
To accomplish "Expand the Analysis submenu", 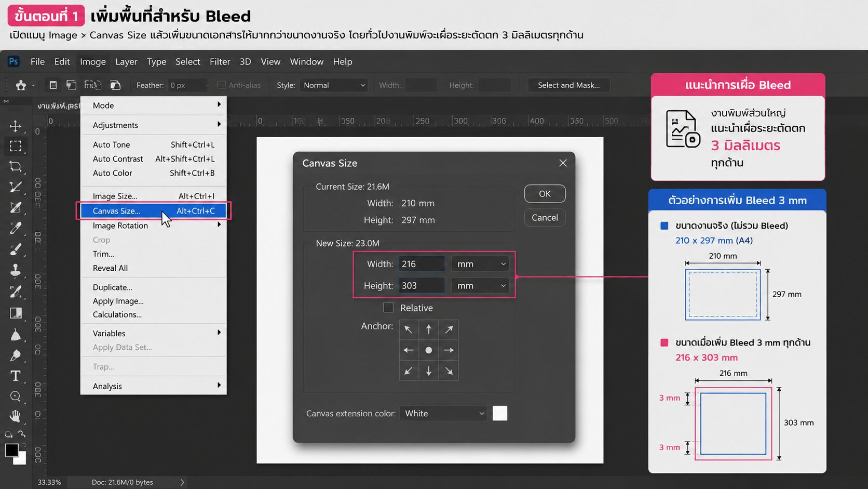I will click(154, 386).
